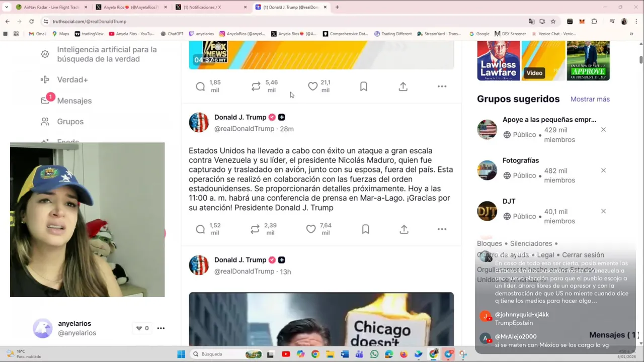Click the ReTruth icon under the Fox News video post
The image size is (644, 362).
pos(256,86)
